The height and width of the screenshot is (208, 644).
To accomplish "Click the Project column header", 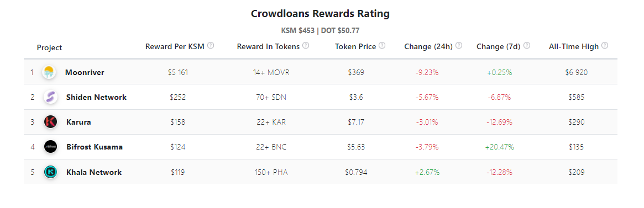I will click(x=49, y=47).
